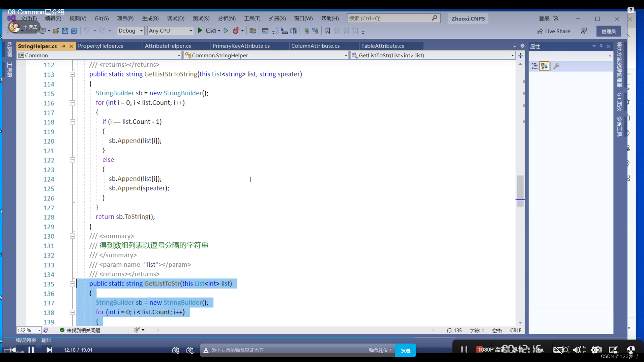This screenshot has width=644, height=362.
Task: Click the + 关注 follow button
Action: tap(30, 27)
